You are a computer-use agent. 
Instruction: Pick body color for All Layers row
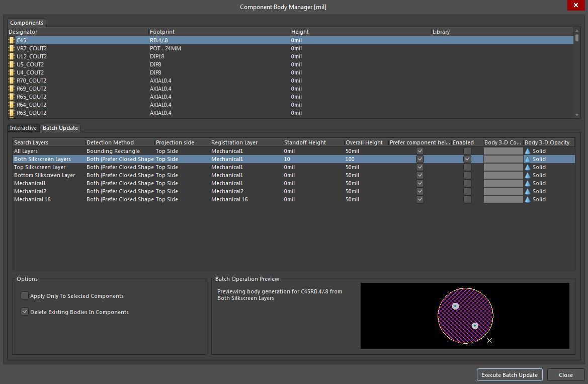[503, 151]
